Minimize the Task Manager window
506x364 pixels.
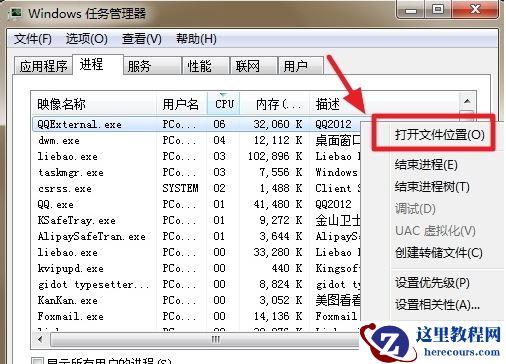click(411, 10)
